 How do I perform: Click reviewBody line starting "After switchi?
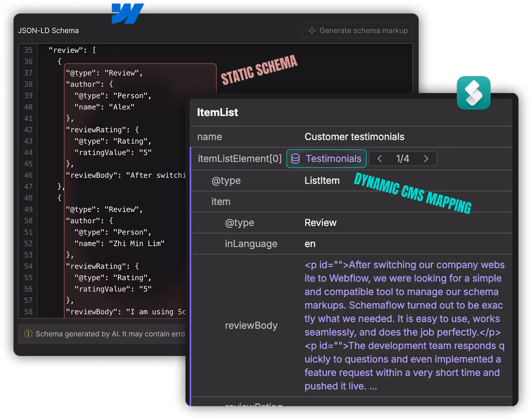coord(126,175)
